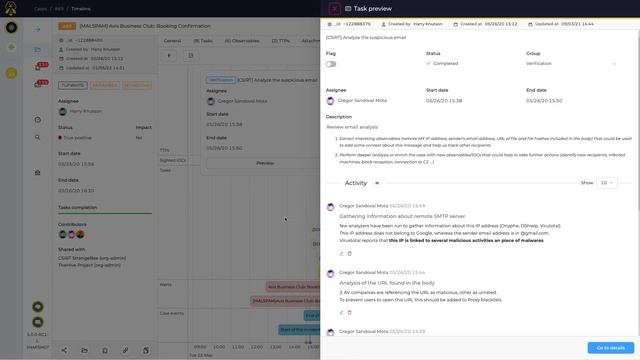
Task: Click the Description text 'Review email analysis'
Action: (x=352, y=127)
